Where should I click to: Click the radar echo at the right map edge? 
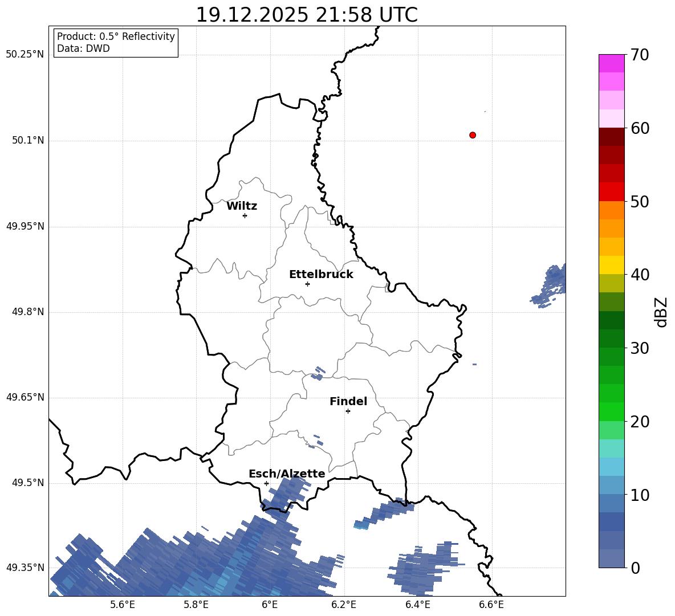549,285
